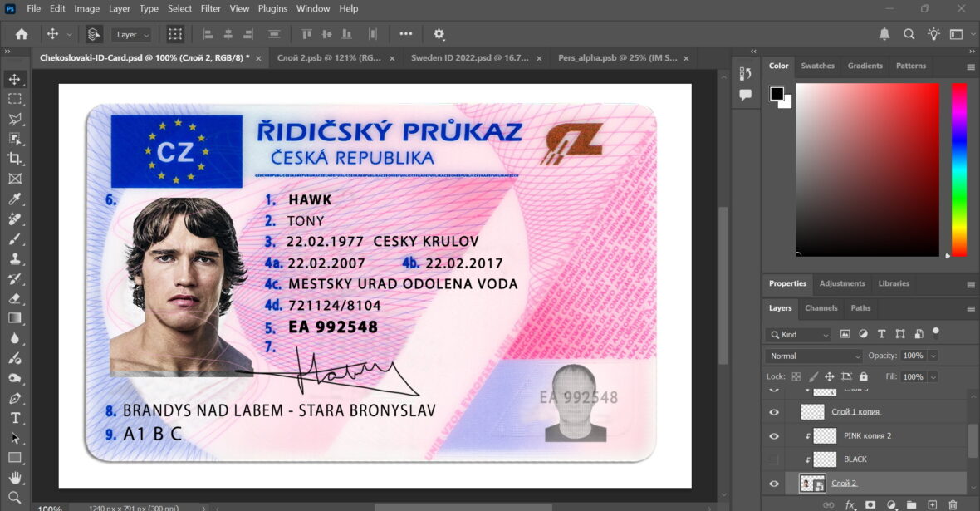Open the Filter menu
This screenshot has height=511, width=980.
210,8
